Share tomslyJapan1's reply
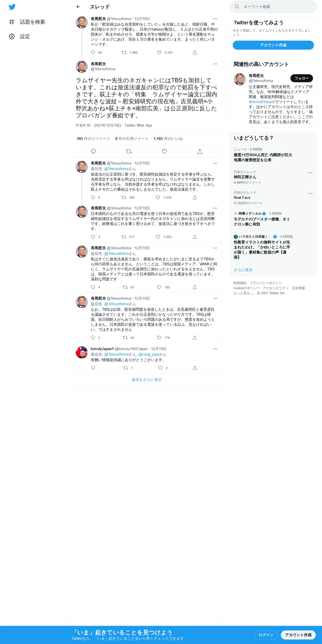The image size is (322, 644). (x=195, y=368)
